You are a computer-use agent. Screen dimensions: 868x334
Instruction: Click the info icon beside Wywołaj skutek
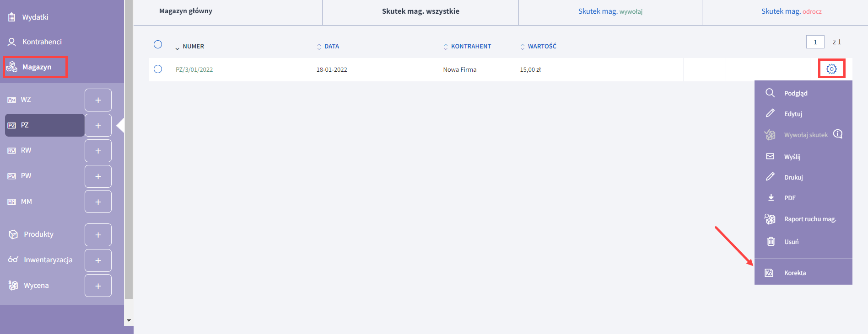click(x=837, y=134)
